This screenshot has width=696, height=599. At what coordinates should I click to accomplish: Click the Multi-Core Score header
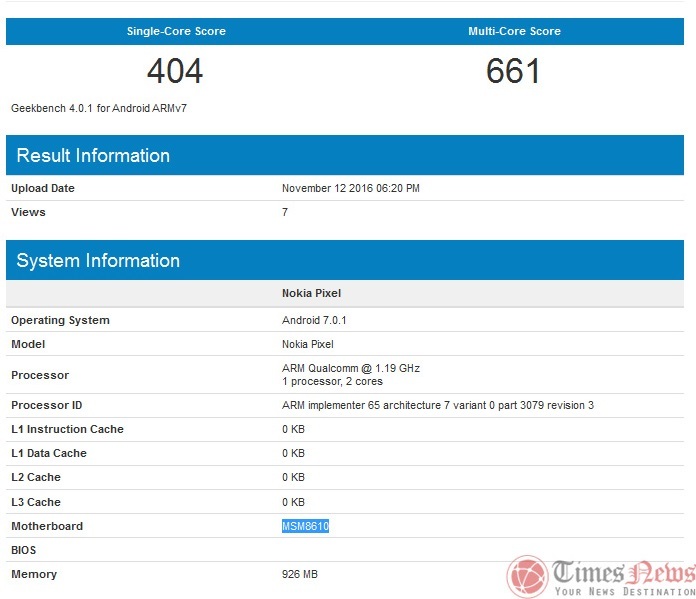[x=514, y=31]
